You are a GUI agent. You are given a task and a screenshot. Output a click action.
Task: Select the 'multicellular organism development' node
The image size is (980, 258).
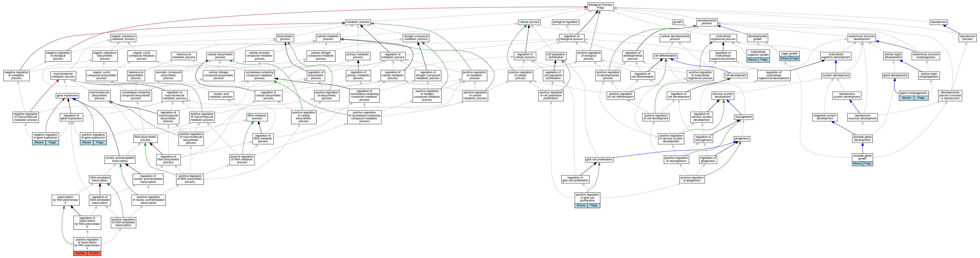click(x=836, y=56)
